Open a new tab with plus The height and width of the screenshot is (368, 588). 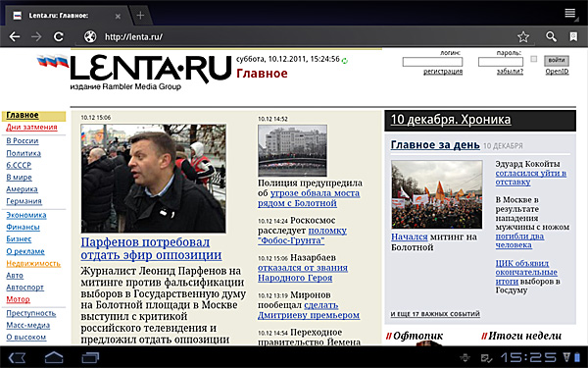pos(140,16)
